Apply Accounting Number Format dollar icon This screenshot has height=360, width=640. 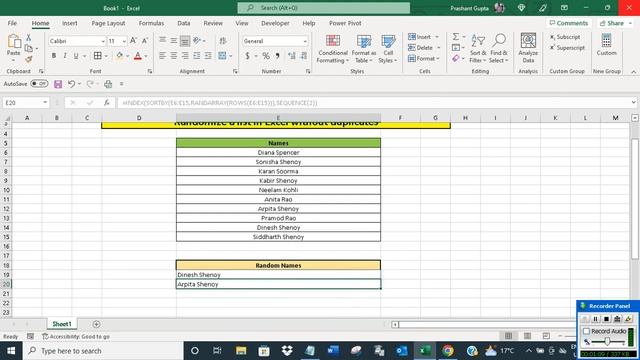tap(247, 56)
